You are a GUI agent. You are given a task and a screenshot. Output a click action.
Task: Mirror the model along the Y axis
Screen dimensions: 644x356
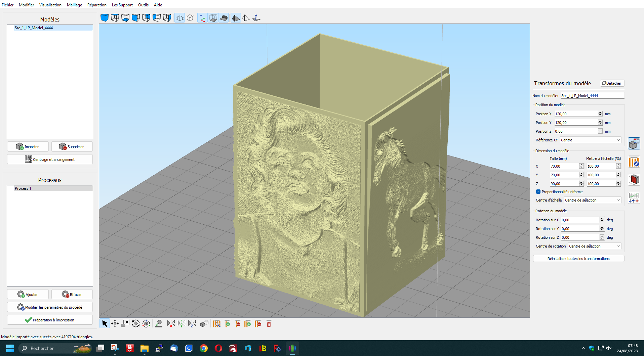point(182,324)
